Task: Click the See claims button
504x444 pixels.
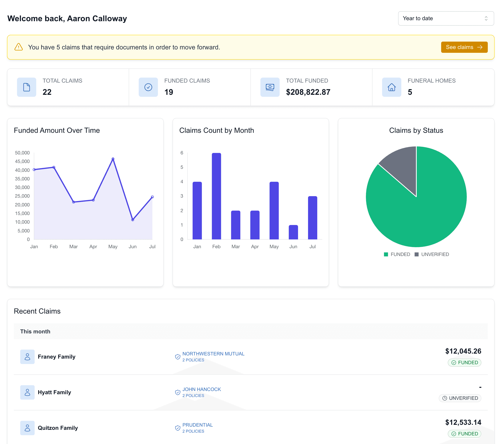Action: (x=464, y=47)
